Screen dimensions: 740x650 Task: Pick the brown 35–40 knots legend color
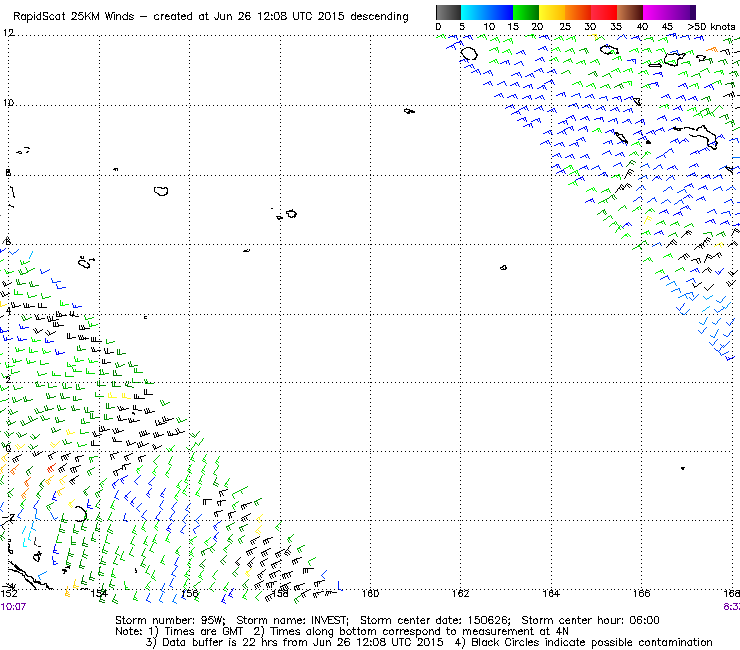tap(630, 12)
